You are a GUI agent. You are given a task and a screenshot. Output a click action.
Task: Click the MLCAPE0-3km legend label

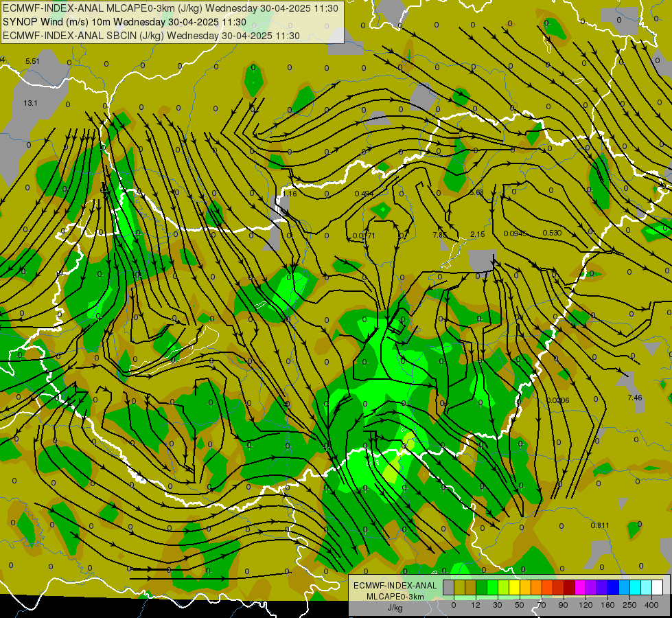(395, 597)
